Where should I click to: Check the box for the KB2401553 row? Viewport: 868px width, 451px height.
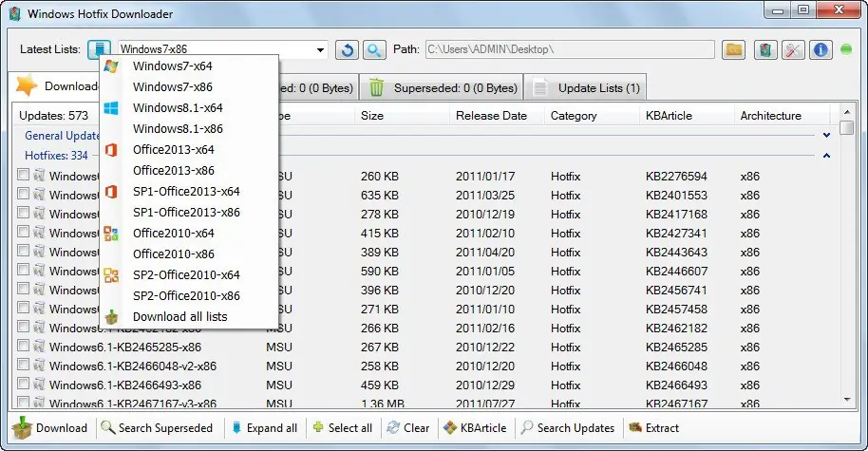[23, 194]
